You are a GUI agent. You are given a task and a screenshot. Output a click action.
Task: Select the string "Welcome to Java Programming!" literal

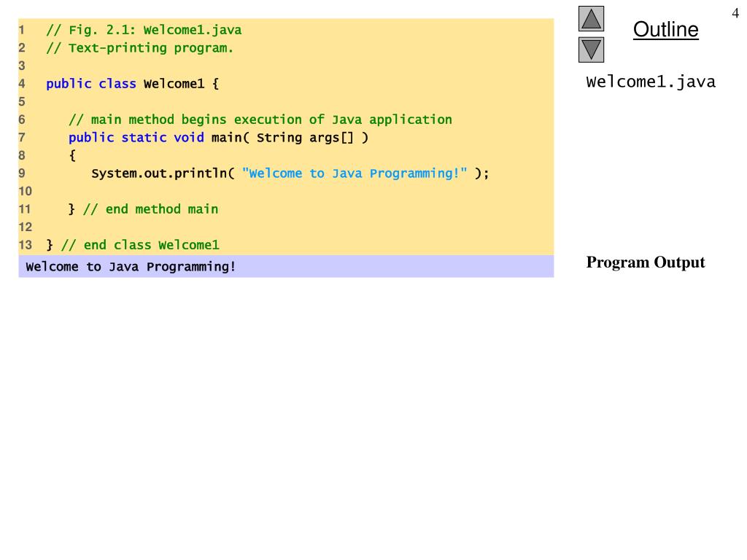[x=355, y=174]
